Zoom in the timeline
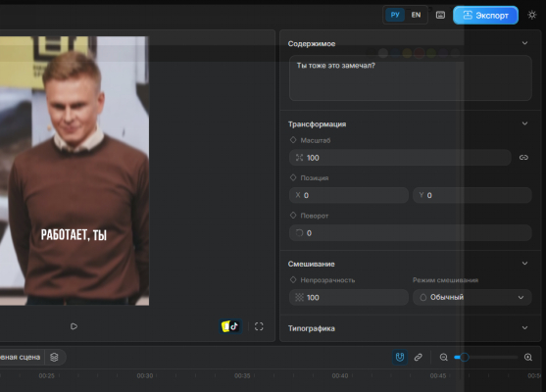 coord(528,357)
